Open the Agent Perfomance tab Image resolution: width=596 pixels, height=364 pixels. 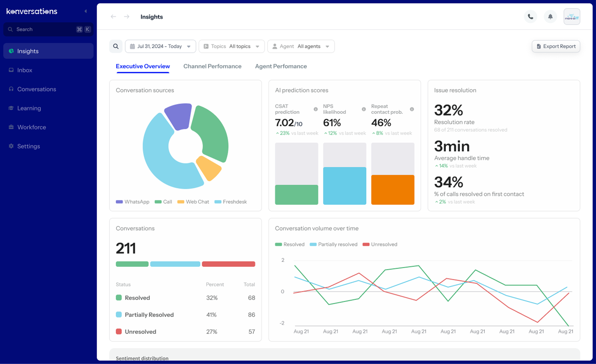tap(281, 66)
